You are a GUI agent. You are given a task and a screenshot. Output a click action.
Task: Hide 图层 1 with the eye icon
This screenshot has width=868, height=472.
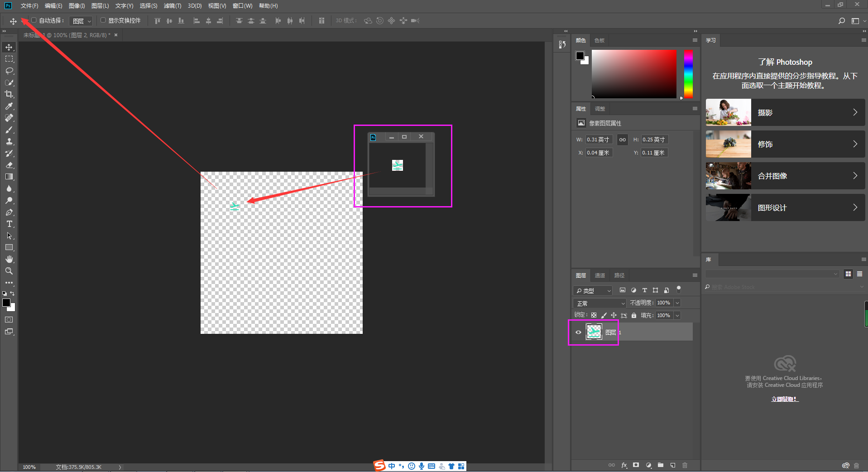578,332
